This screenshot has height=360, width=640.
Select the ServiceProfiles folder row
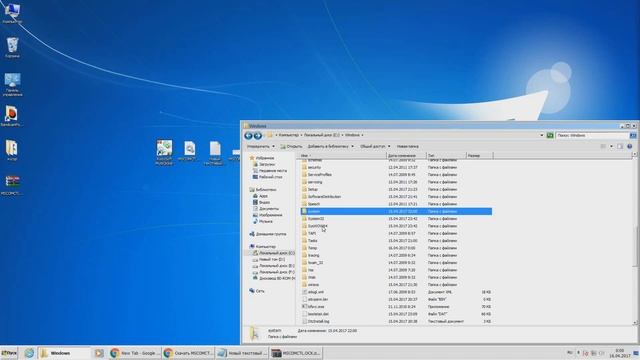click(396, 175)
